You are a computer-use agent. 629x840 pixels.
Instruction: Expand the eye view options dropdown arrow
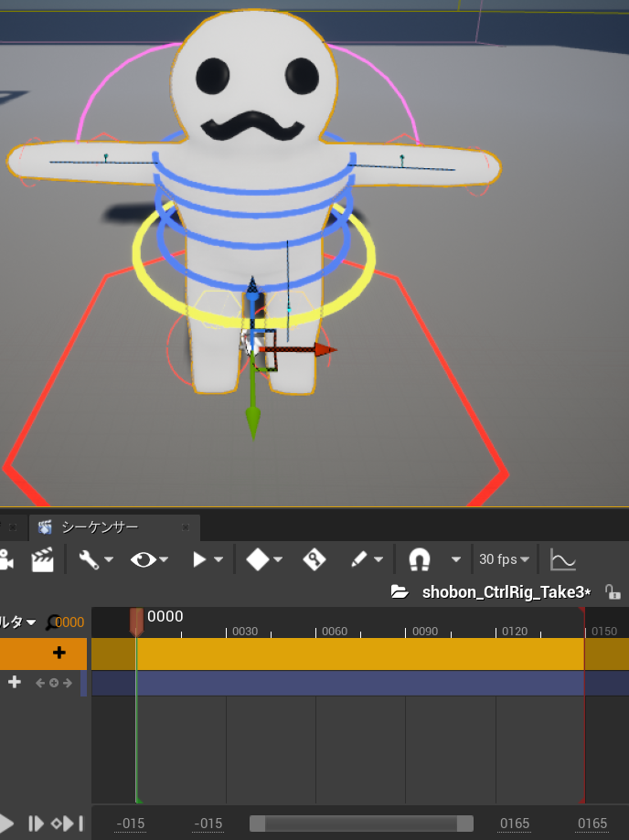pos(164,559)
